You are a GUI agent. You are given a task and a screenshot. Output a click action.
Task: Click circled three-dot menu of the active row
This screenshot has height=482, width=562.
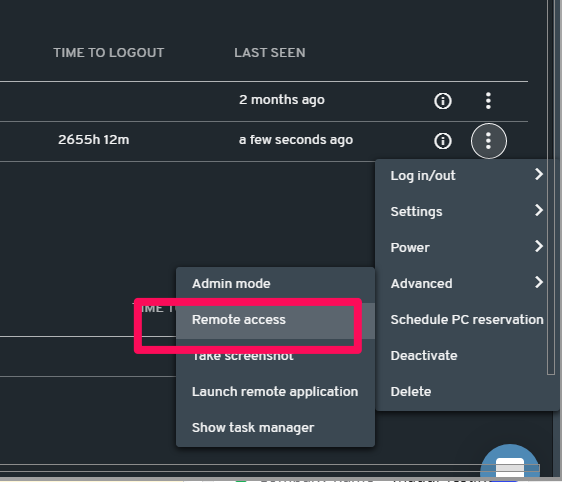[489, 140]
